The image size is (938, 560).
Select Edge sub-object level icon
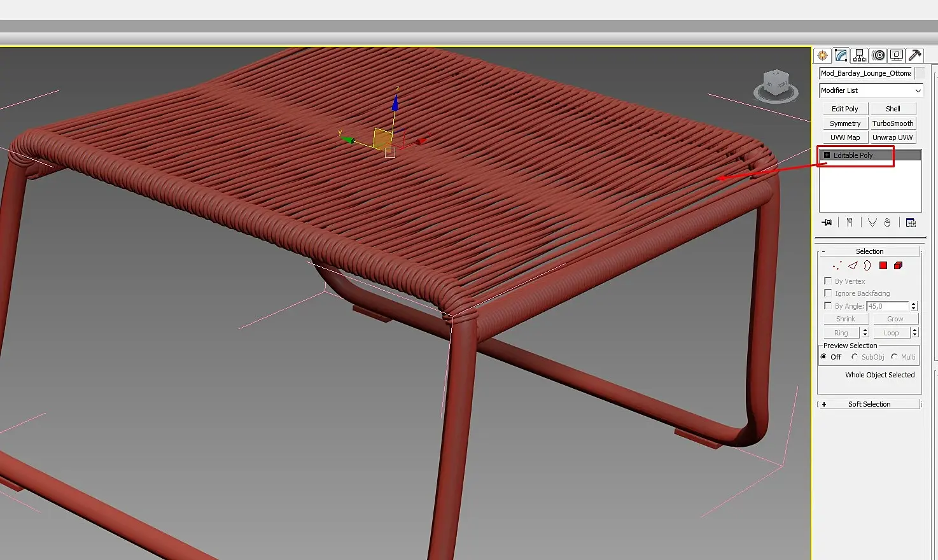click(x=853, y=265)
